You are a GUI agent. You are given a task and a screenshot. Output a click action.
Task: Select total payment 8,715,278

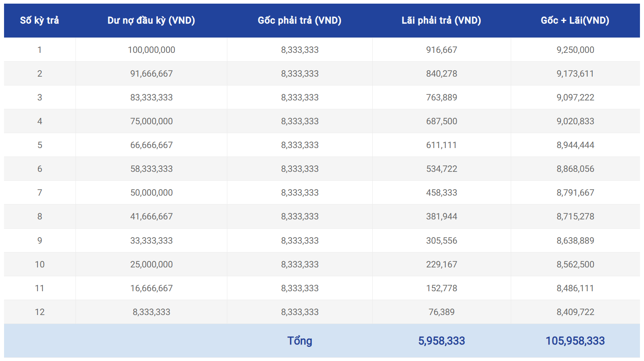click(575, 216)
